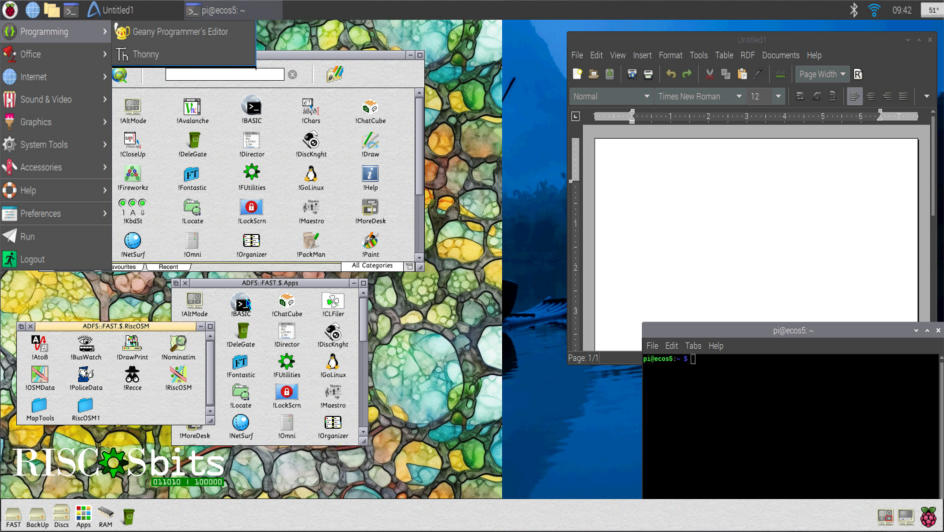Clear the launcher search with the x button
944x532 pixels.
coord(293,74)
